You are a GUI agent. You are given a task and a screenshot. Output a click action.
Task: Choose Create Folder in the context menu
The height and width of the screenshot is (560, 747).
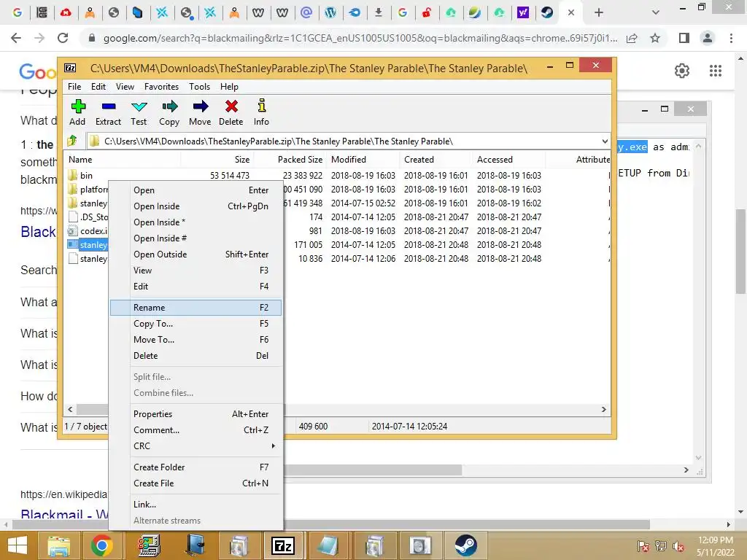pyautogui.click(x=196, y=467)
